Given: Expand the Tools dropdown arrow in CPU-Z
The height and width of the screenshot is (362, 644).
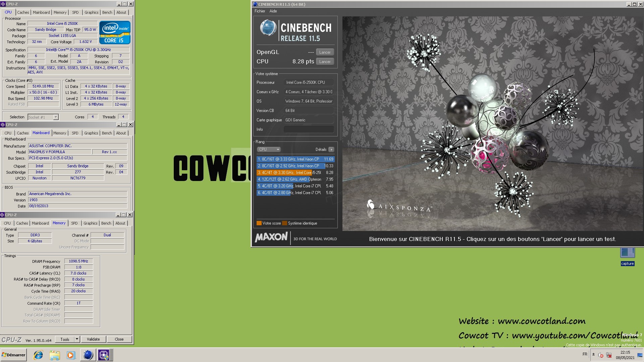Looking at the screenshot, I should pyautogui.click(x=77, y=339).
